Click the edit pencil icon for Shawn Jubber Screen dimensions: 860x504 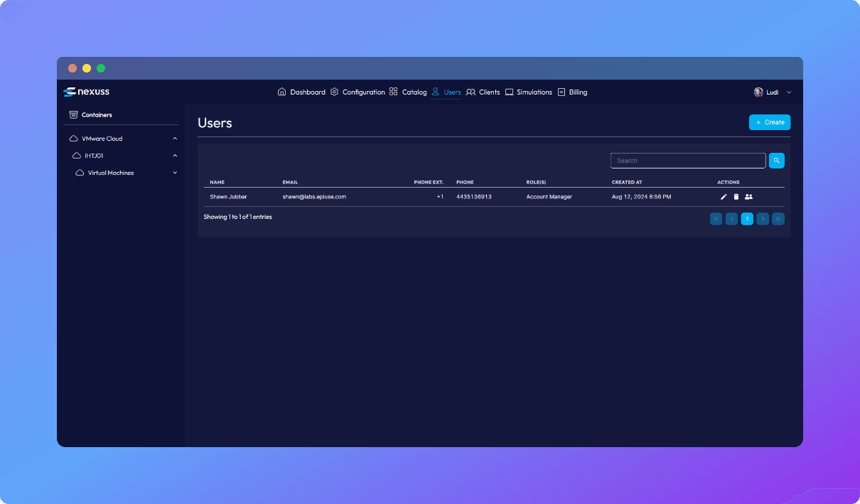pyautogui.click(x=724, y=197)
